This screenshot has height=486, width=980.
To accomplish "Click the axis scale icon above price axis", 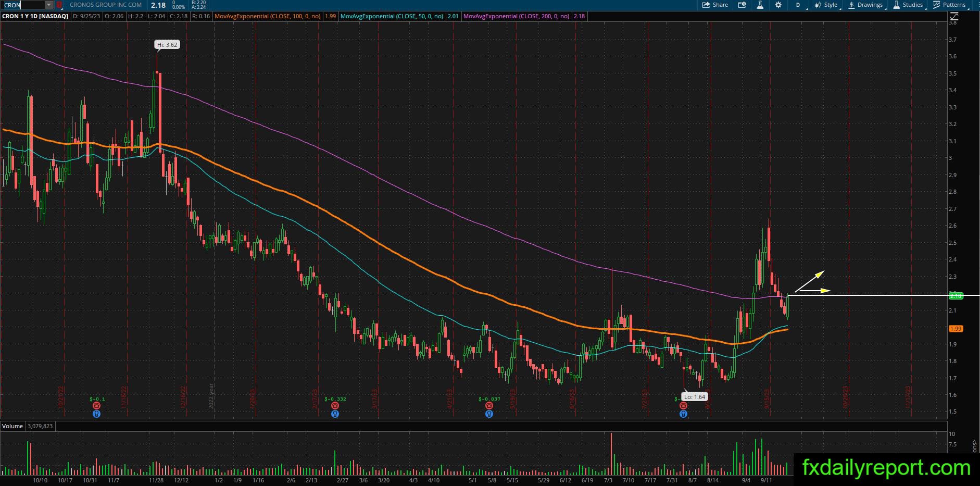I will click(954, 16).
